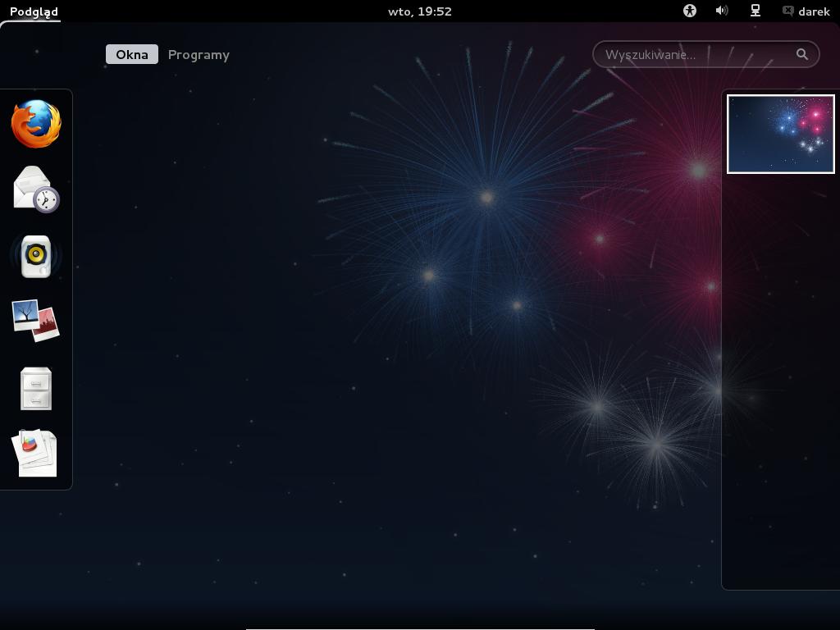Launch Rhythmbox speaker icon in dash
The height and width of the screenshot is (630, 840).
pyautogui.click(x=36, y=256)
